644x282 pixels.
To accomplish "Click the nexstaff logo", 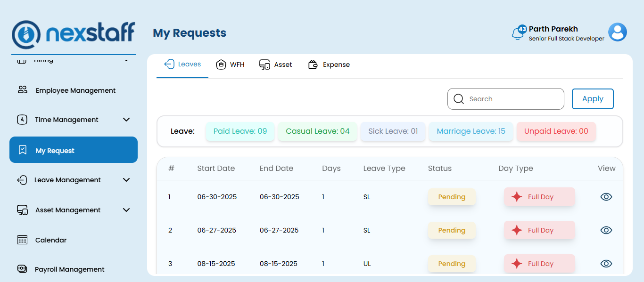I will click(73, 34).
